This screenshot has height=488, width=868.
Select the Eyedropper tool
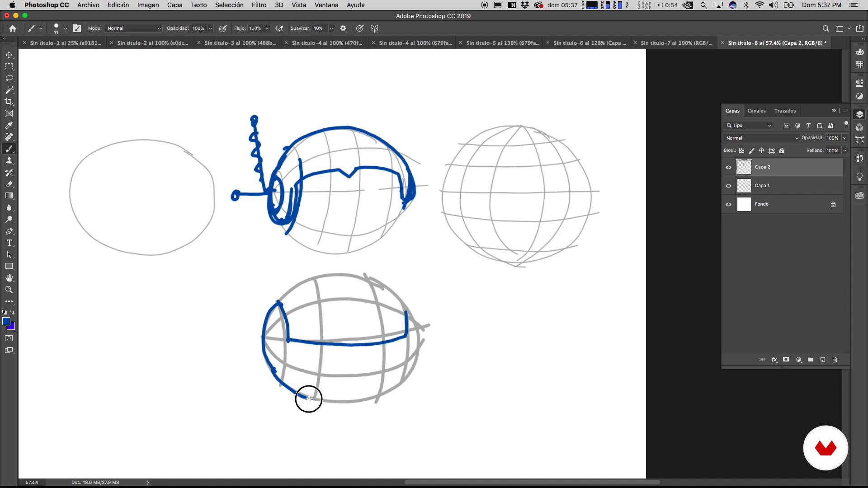tap(9, 125)
